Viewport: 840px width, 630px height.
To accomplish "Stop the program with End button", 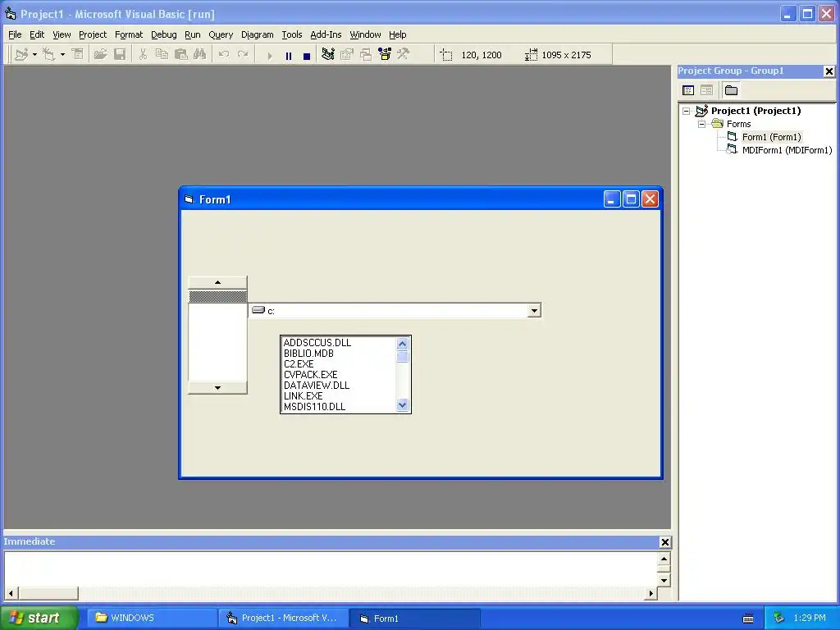I will click(x=307, y=55).
